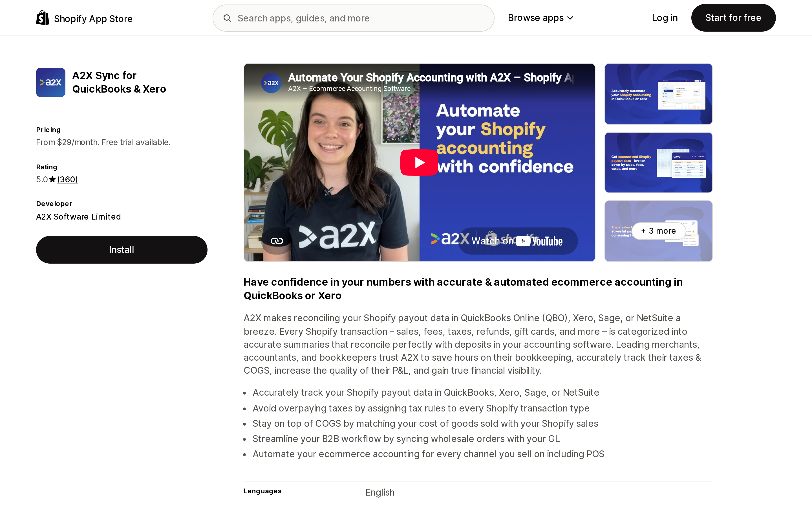Expand the Browse apps dropdown

point(540,18)
